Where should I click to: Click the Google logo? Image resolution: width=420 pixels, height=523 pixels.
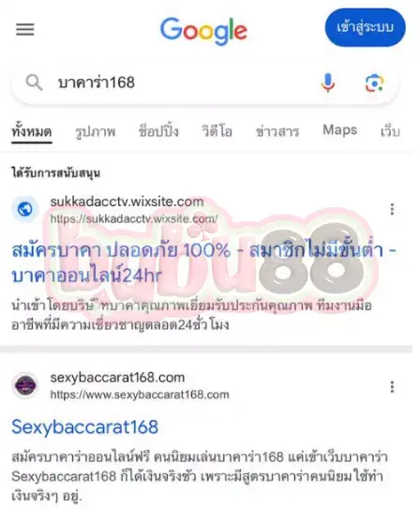(x=203, y=31)
